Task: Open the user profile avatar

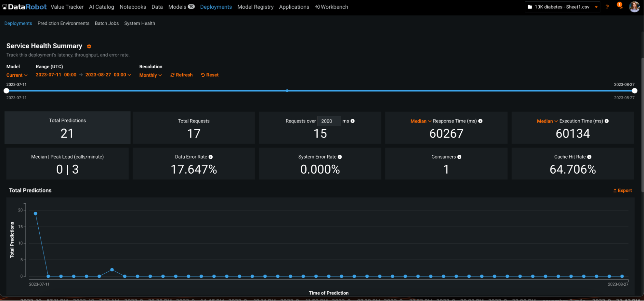Action: (x=634, y=7)
